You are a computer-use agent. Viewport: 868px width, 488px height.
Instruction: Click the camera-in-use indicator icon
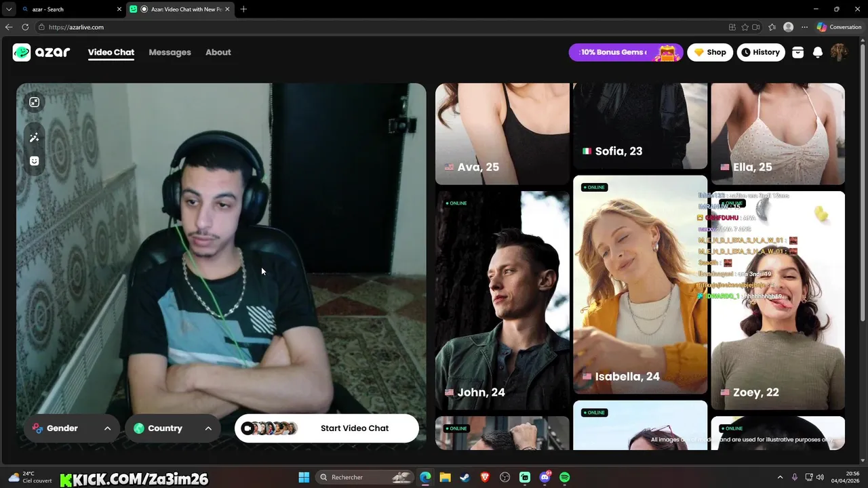(756, 27)
